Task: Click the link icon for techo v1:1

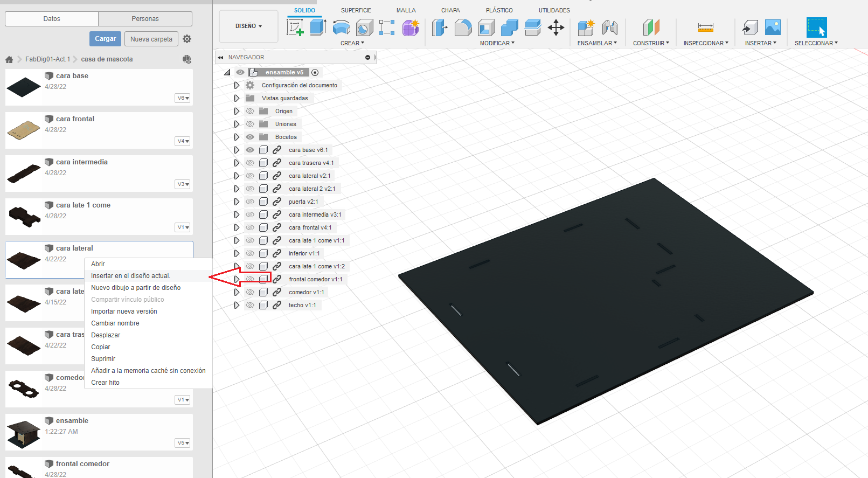Action: (277, 305)
